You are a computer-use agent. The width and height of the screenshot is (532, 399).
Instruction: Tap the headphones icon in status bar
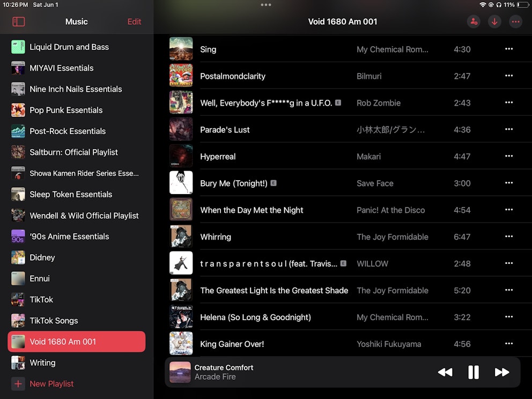pyautogui.click(x=499, y=5)
